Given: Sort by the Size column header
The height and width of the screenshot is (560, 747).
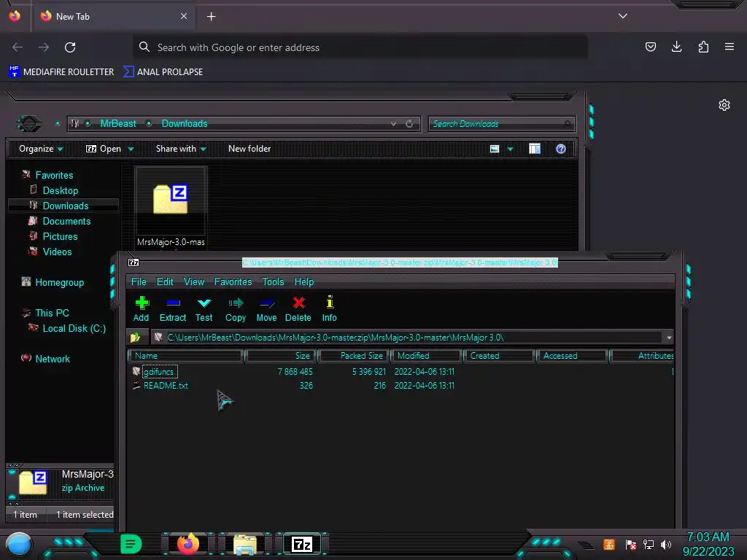Looking at the screenshot, I should pos(281,356).
